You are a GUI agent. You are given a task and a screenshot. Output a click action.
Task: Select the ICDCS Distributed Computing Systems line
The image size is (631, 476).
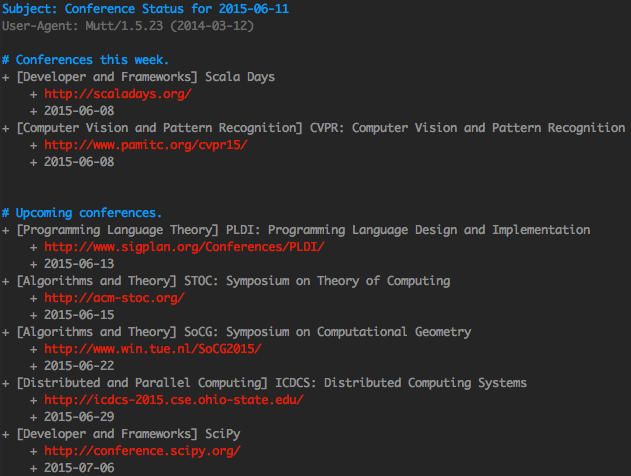264,383
